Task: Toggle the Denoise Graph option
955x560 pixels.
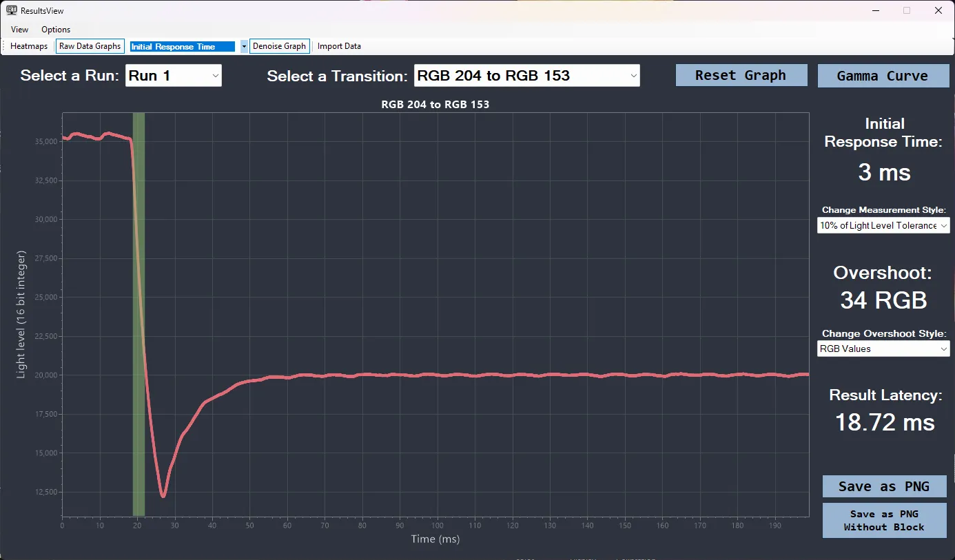Action: tap(279, 46)
